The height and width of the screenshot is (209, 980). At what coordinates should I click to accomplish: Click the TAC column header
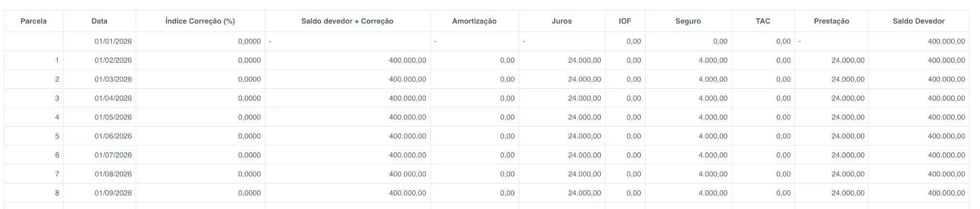click(763, 21)
